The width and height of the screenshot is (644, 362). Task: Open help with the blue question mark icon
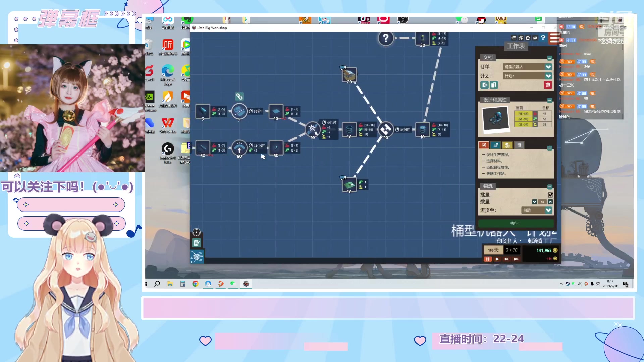543,38
